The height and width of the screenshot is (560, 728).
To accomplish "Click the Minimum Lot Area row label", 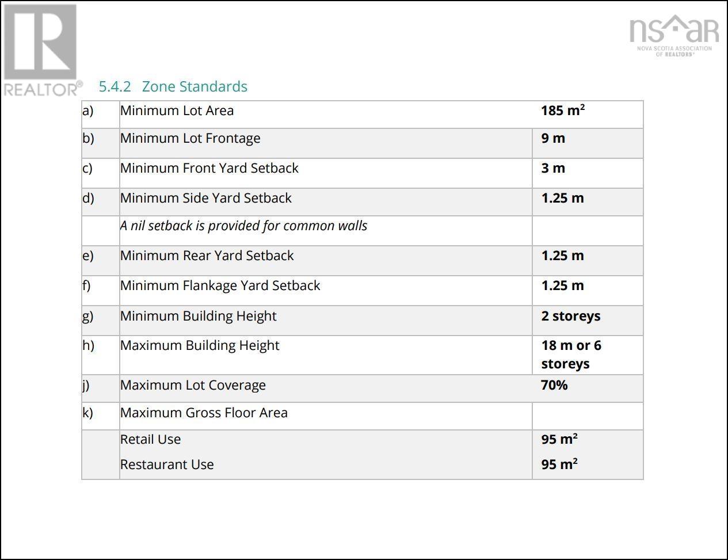I will click(x=177, y=111).
